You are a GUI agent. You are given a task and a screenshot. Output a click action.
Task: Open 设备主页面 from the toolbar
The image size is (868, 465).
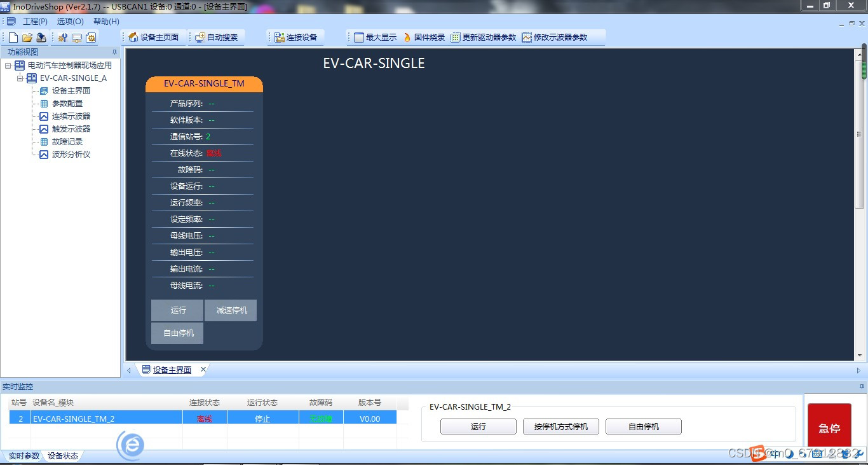(153, 38)
